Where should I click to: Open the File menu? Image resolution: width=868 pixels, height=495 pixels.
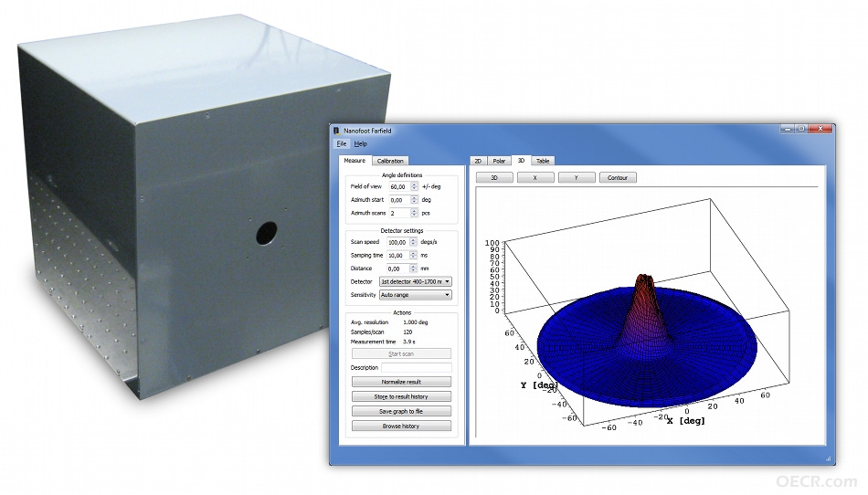[x=342, y=143]
